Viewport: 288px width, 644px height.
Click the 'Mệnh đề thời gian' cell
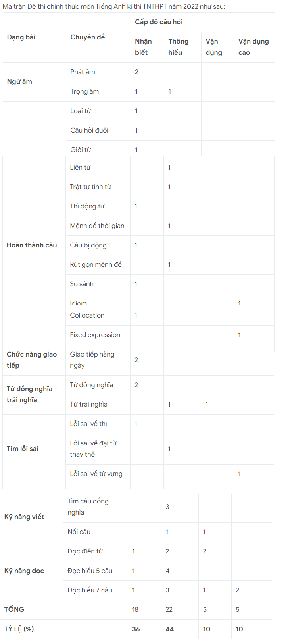coord(97,226)
